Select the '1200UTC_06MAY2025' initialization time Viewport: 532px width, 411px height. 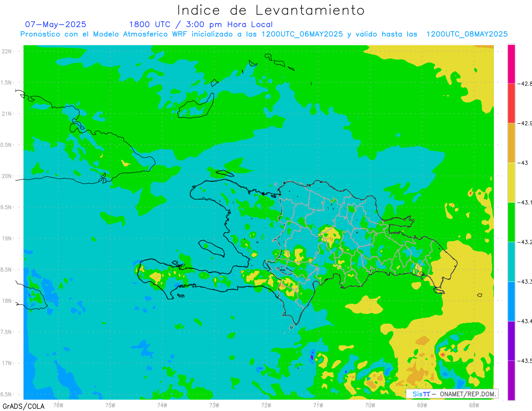click(302, 34)
